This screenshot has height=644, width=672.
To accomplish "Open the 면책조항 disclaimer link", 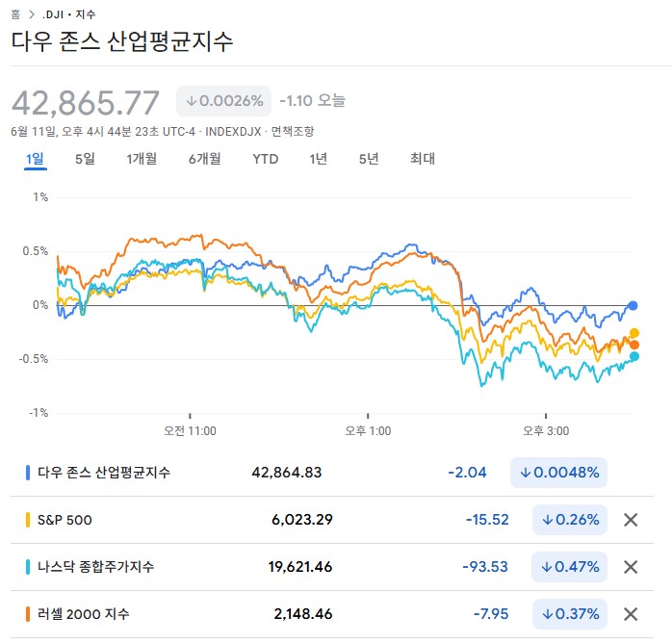I will point(293,131).
